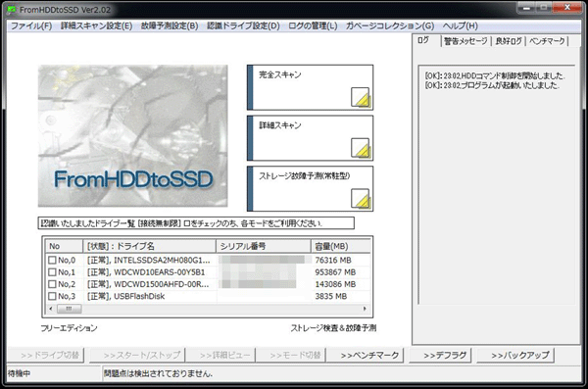The image size is (588, 389).
Task: Minimize the FromHDDtoSSD window
Action: click(526, 8)
